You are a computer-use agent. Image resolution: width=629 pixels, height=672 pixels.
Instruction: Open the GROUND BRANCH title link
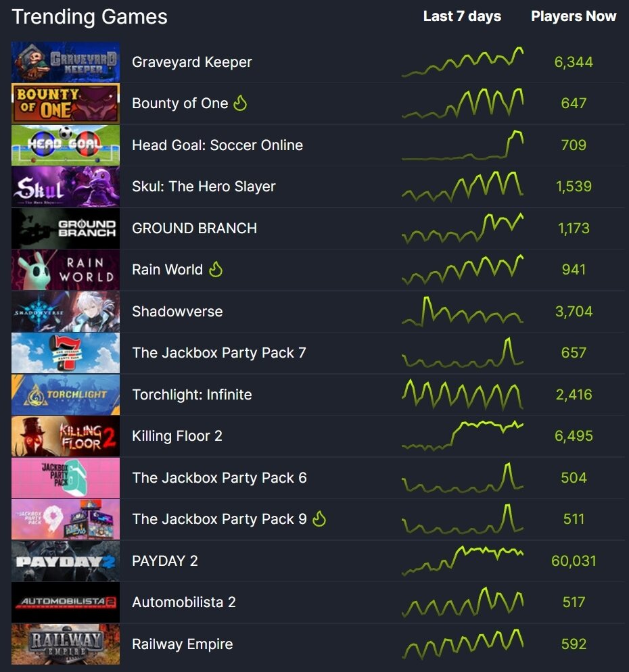194,228
